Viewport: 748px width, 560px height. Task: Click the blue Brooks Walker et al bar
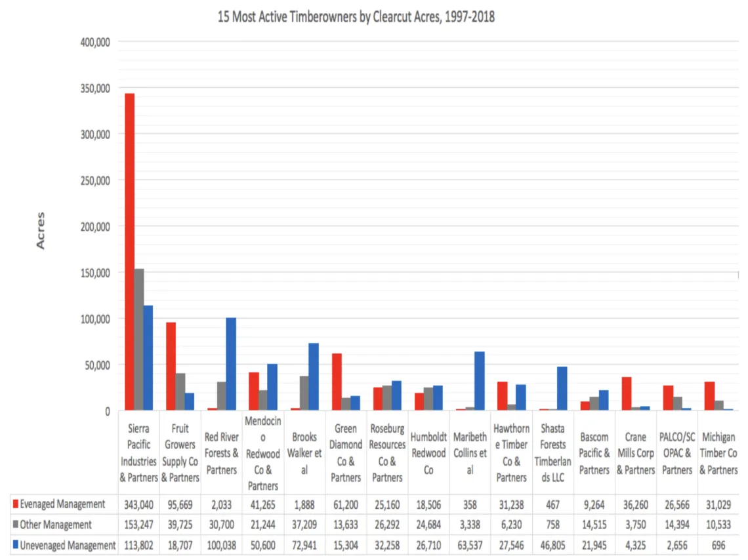coord(314,376)
